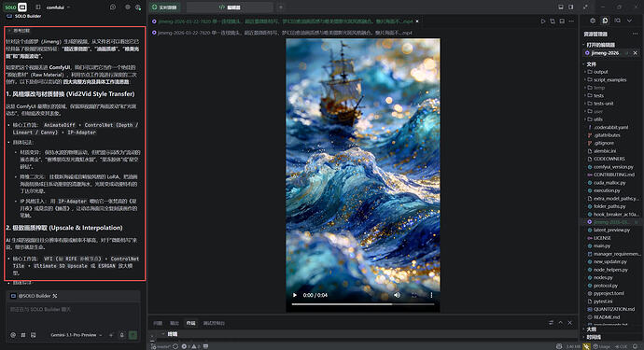Mute the video with speaker icon
Image resolution: width=644 pixels, height=350 pixels.
click(x=398, y=295)
